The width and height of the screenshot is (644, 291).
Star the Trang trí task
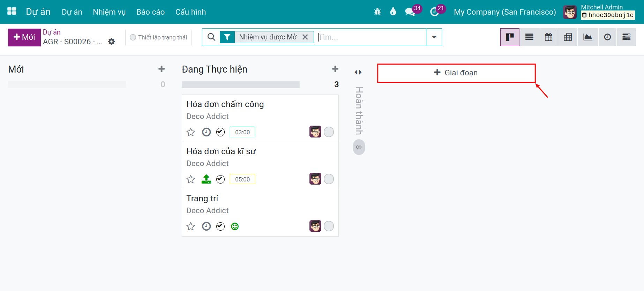coord(190,226)
